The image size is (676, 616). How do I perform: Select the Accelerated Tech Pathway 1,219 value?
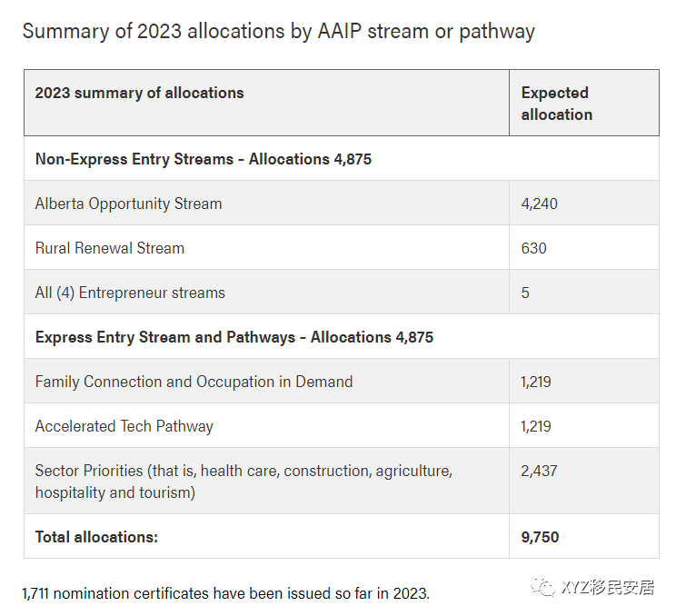click(536, 426)
